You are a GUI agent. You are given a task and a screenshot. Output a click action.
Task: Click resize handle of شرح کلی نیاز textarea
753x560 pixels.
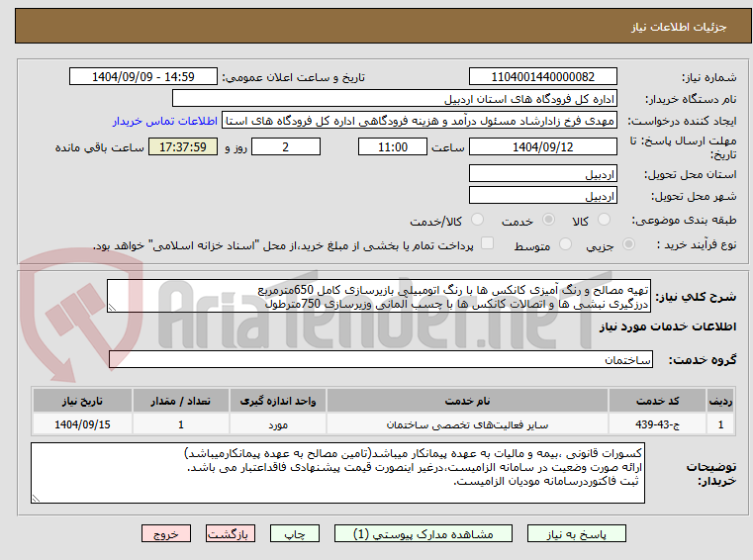tap(112, 308)
